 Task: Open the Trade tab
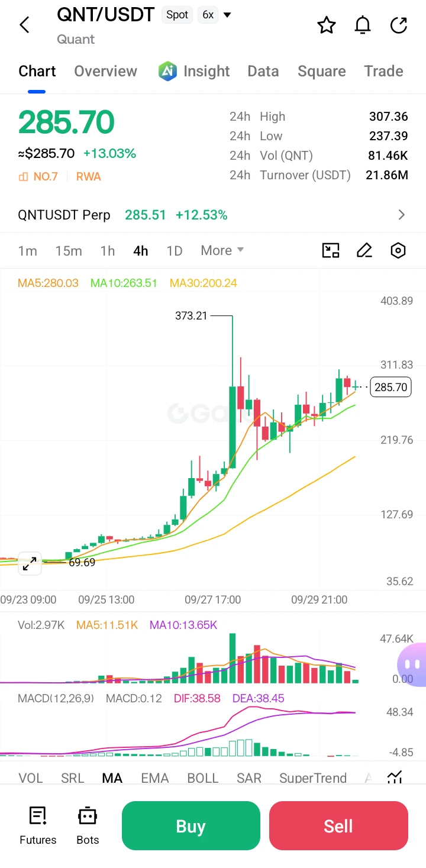[383, 71]
